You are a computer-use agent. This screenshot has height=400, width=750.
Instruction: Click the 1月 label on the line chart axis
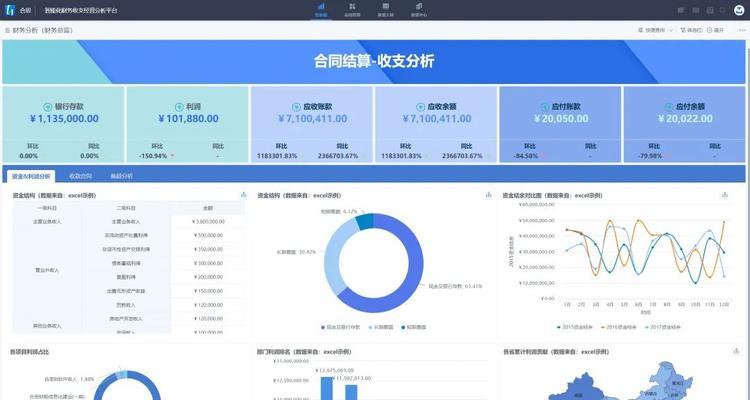coord(567,304)
